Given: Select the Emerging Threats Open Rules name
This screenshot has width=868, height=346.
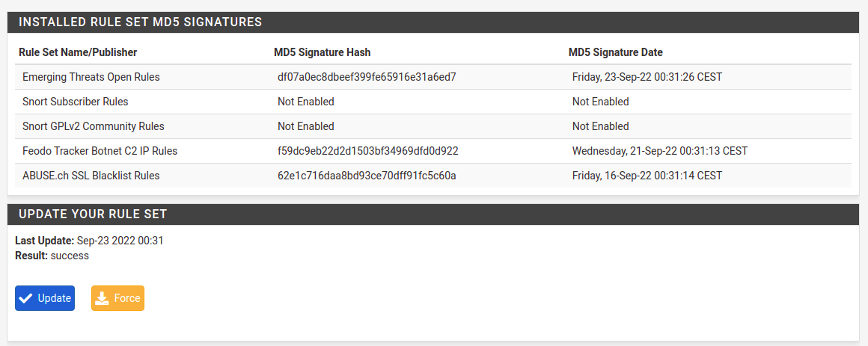Looking at the screenshot, I should point(91,77).
